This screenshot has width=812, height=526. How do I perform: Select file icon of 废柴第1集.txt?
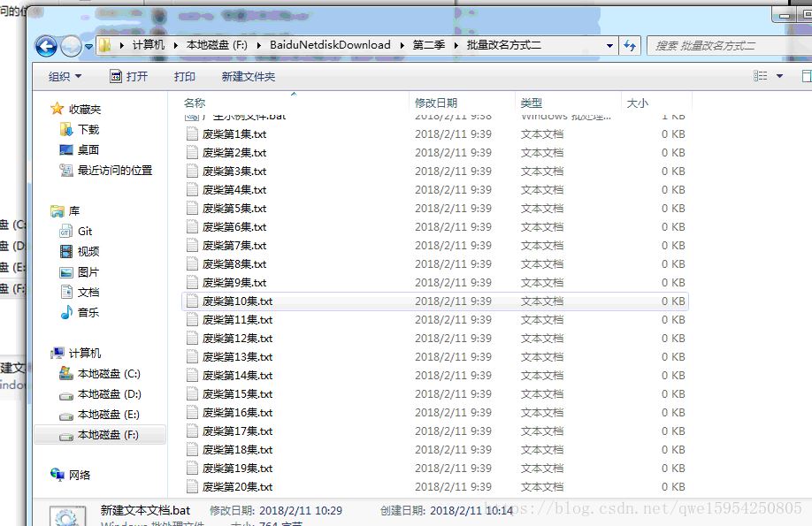[192, 134]
